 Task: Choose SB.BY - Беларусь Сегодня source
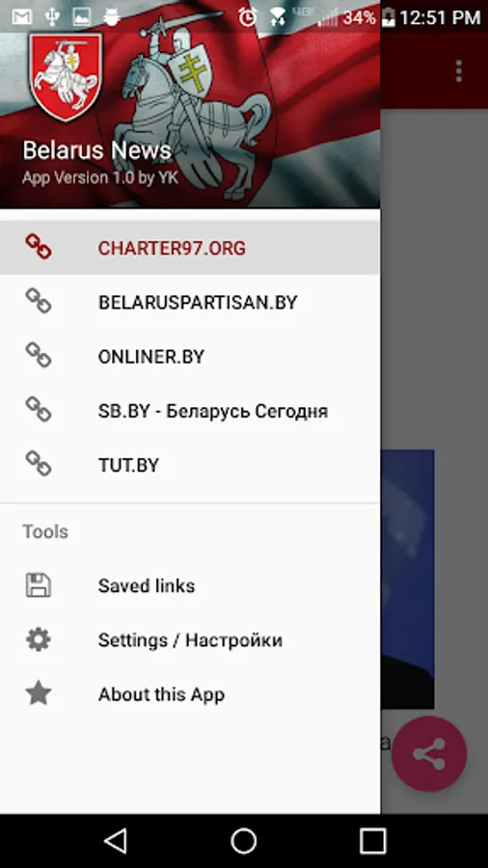[x=190, y=410]
